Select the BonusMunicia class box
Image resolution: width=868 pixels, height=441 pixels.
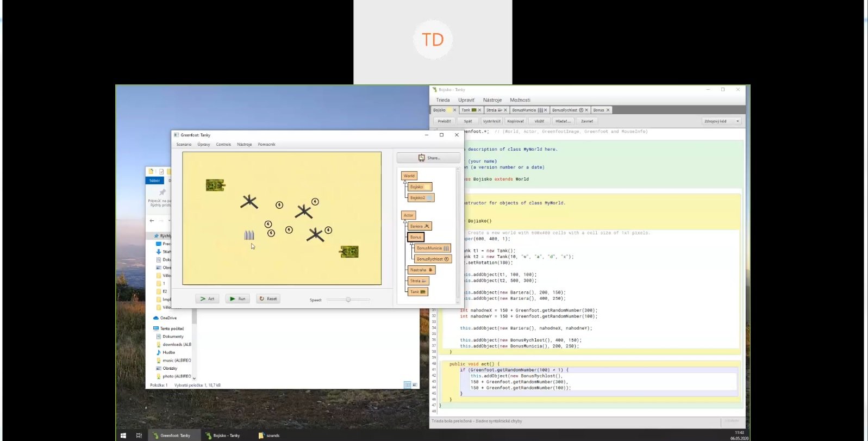coord(433,248)
